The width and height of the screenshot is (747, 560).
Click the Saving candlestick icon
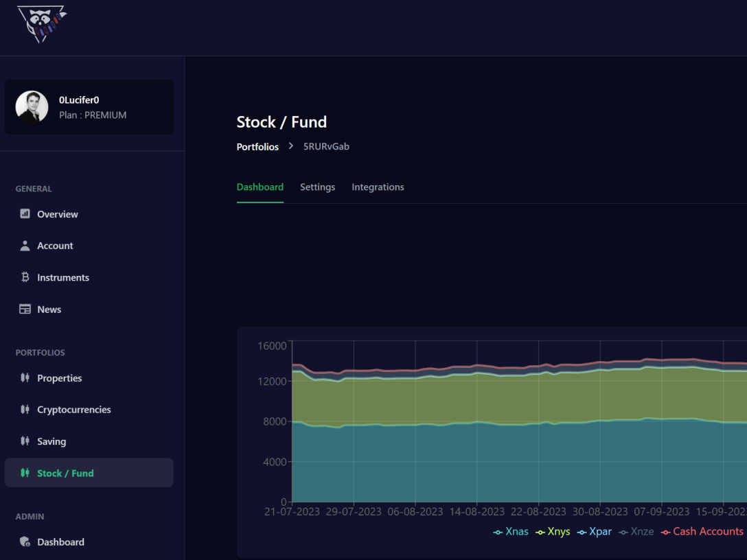[x=25, y=441]
